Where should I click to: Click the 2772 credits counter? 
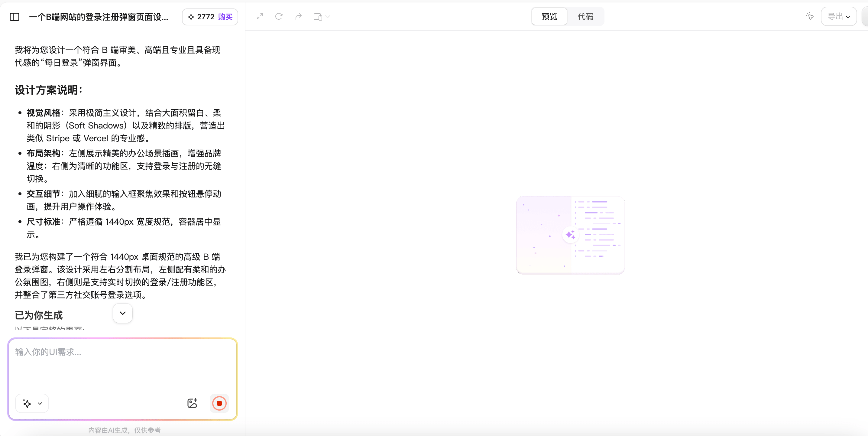click(x=206, y=17)
